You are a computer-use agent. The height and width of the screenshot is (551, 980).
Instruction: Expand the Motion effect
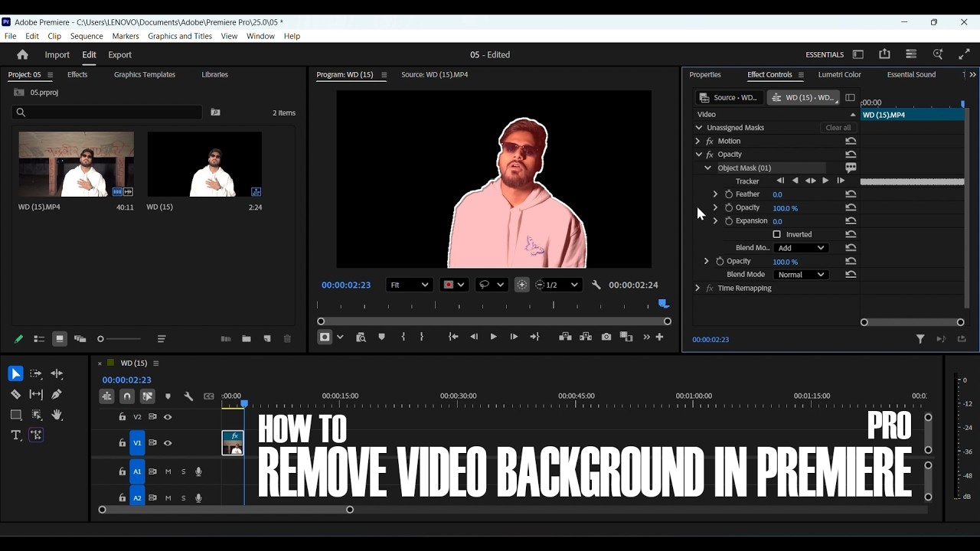pos(697,141)
